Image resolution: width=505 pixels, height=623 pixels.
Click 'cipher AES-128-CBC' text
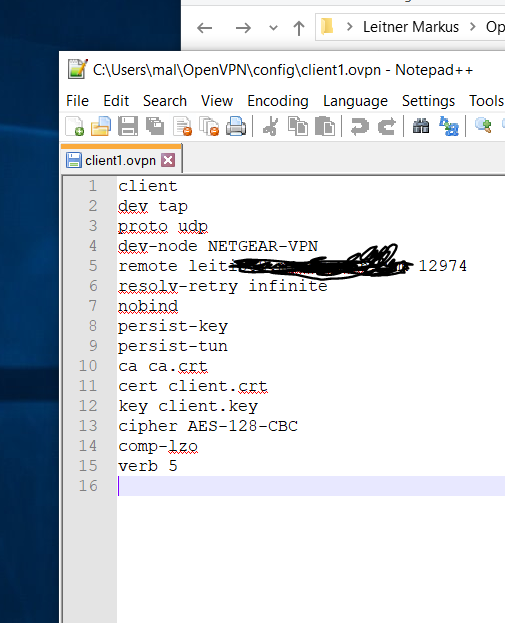208,426
